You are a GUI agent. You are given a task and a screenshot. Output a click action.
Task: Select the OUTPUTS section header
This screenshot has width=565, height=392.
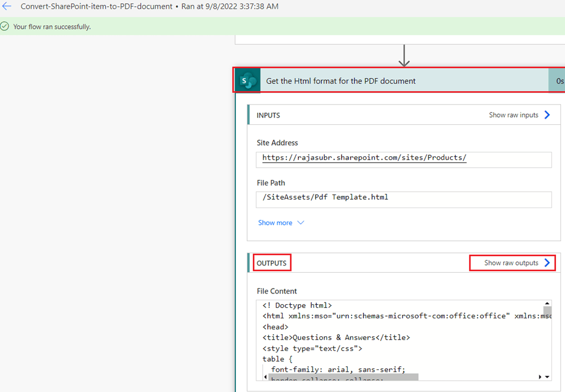point(272,263)
